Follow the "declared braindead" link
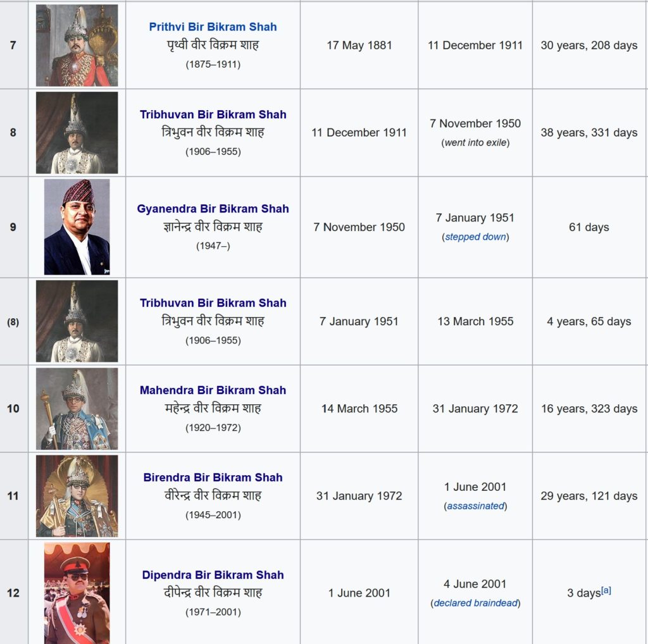Screen dimensions: 648x644 tap(475, 604)
